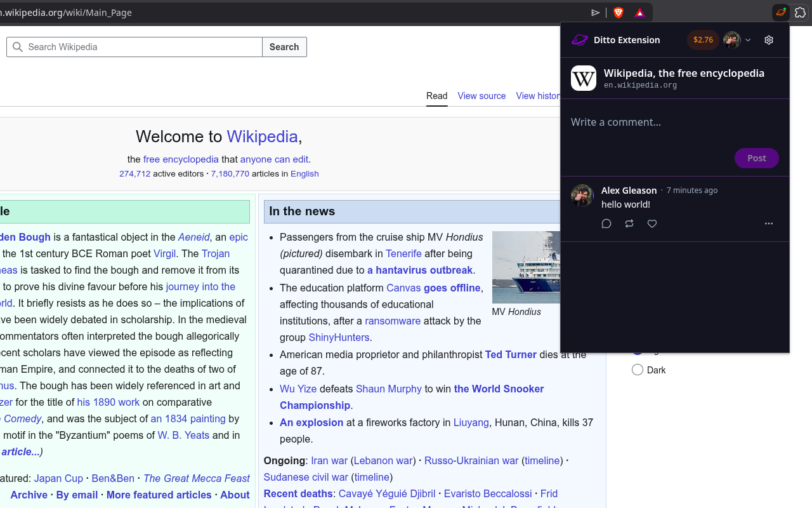Screen dimensions: 812x508
Task: Open the 'anyone can edit' link
Action: (x=274, y=159)
